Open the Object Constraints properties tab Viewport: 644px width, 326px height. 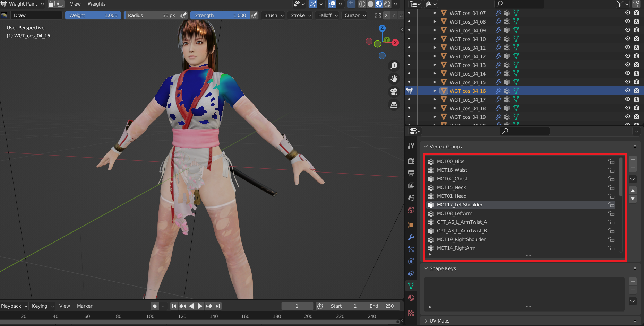coord(411,273)
